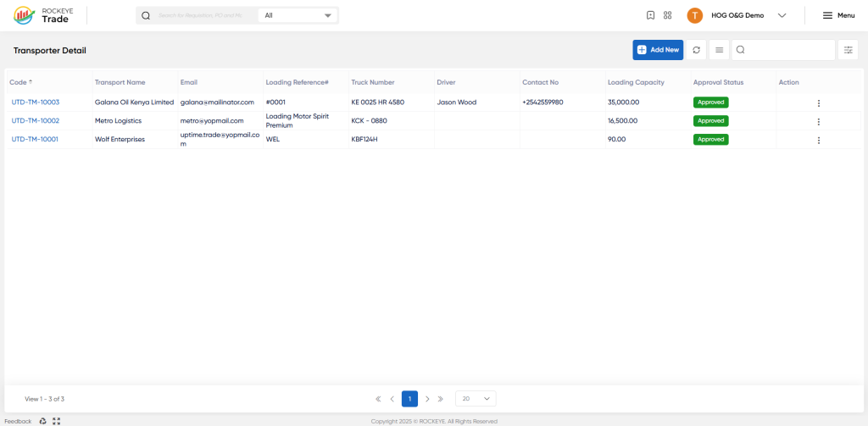Screen dimensions: 868x426
Task: Click the Add New button
Action: [x=658, y=50]
